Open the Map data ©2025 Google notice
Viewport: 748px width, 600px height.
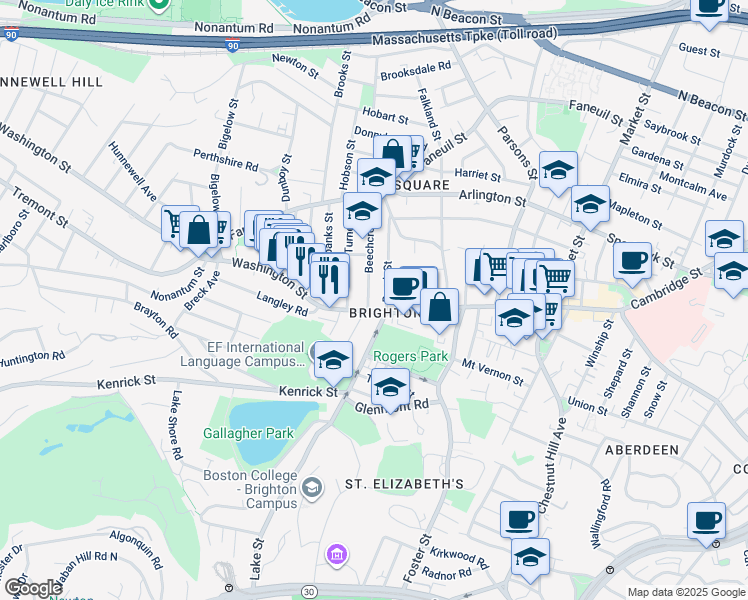(686, 592)
